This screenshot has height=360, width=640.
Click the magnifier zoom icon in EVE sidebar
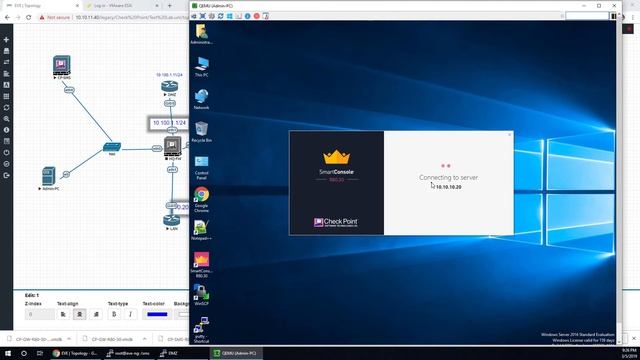click(x=6, y=119)
